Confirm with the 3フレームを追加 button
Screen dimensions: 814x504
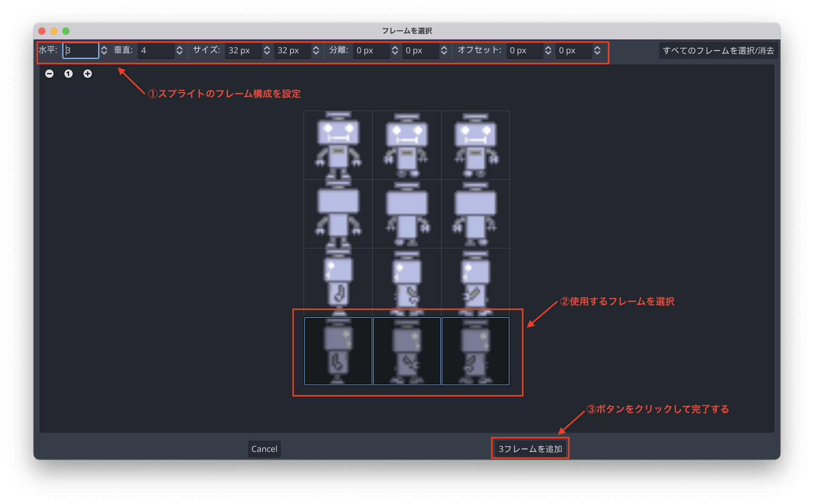(x=530, y=449)
